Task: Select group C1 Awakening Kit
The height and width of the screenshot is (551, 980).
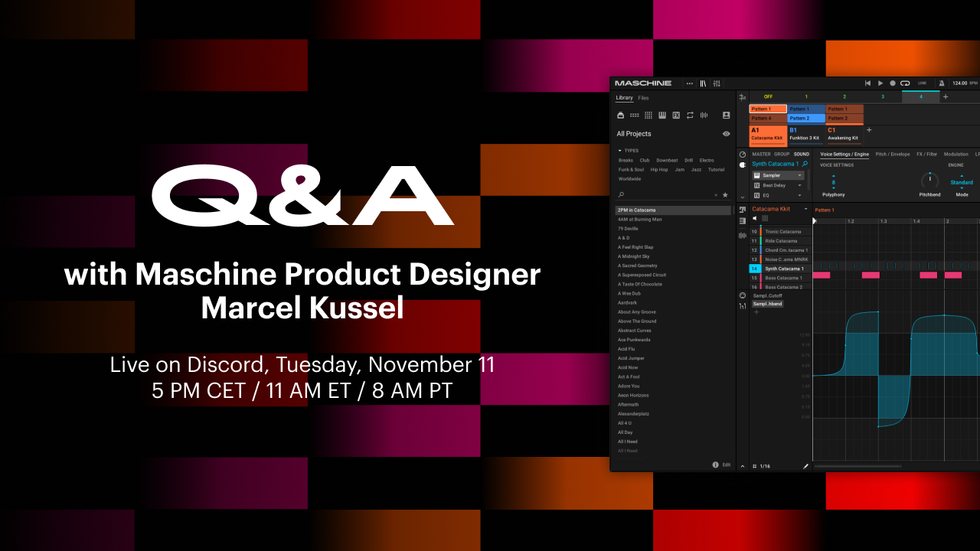Action: pyautogui.click(x=844, y=135)
